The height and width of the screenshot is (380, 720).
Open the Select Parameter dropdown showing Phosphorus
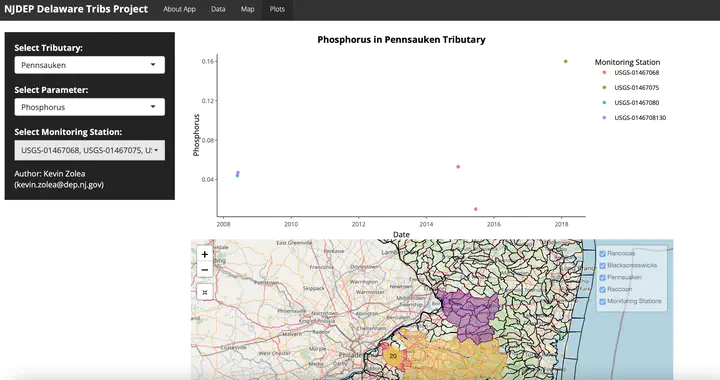click(x=90, y=107)
